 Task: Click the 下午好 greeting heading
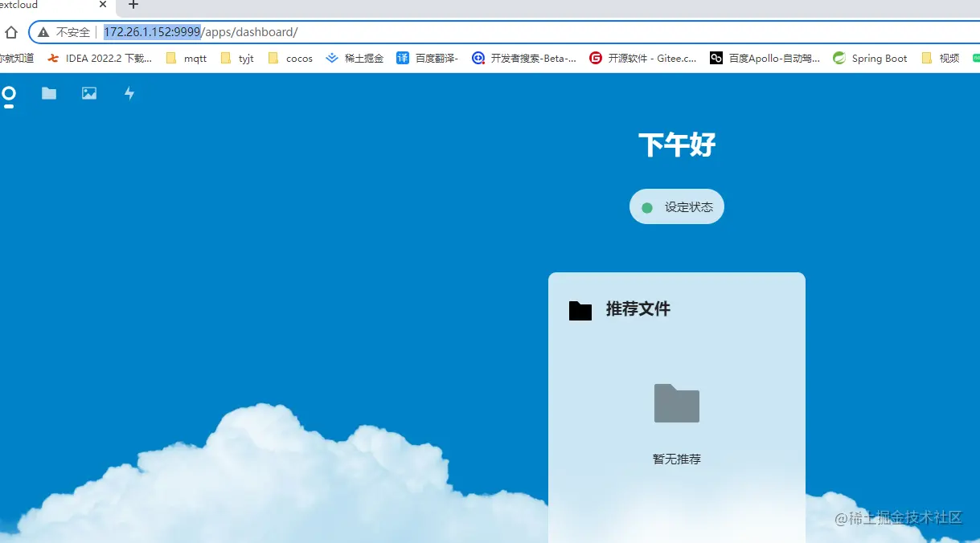point(677,145)
